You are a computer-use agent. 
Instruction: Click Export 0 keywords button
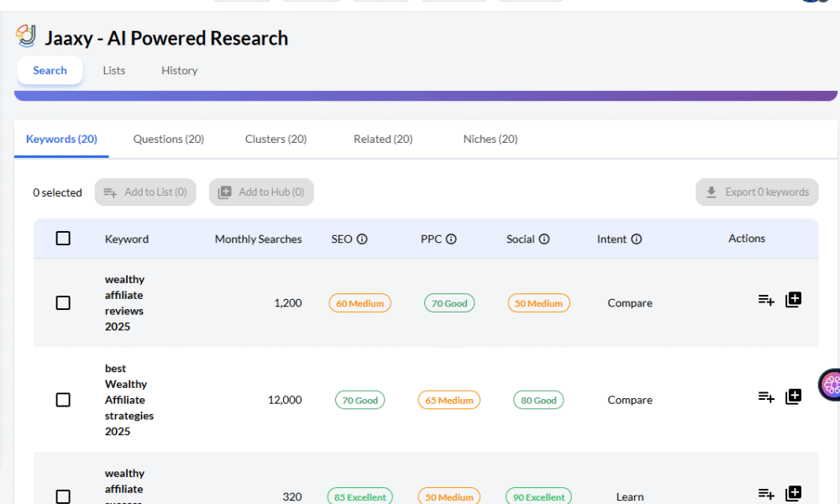pos(757,192)
